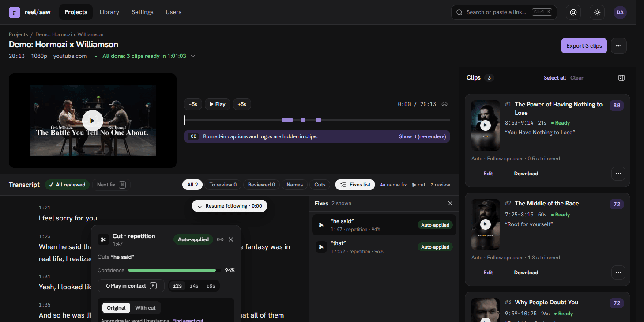Open the Projects tab

pos(76,12)
